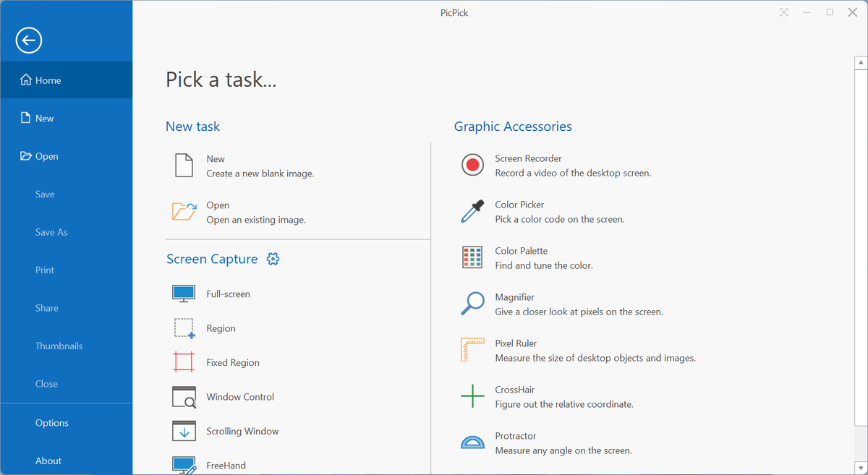Viewport: 868px width, 475px height.
Task: Click 'Record a video of the desktop screen.'
Action: [x=573, y=173]
